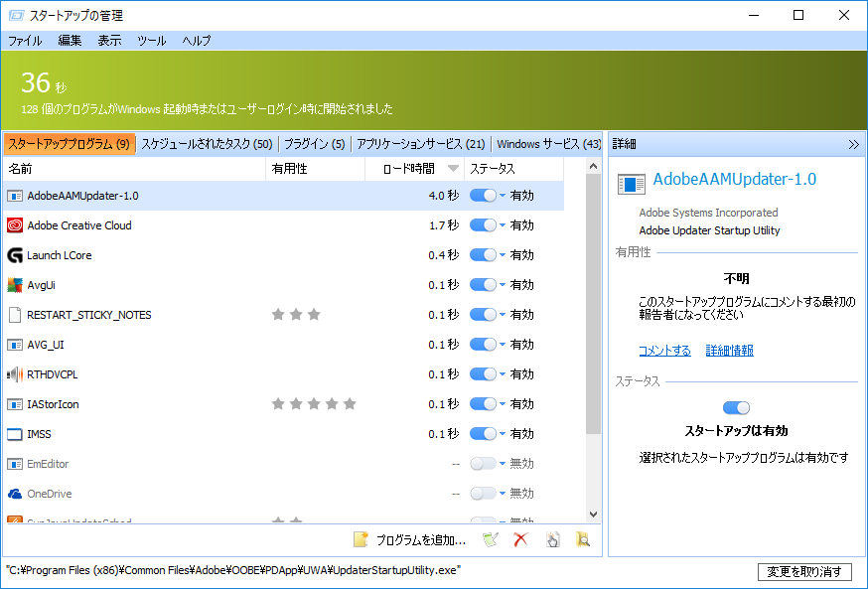Select the IMSS row name text
868x589 pixels.
(x=40, y=435)
